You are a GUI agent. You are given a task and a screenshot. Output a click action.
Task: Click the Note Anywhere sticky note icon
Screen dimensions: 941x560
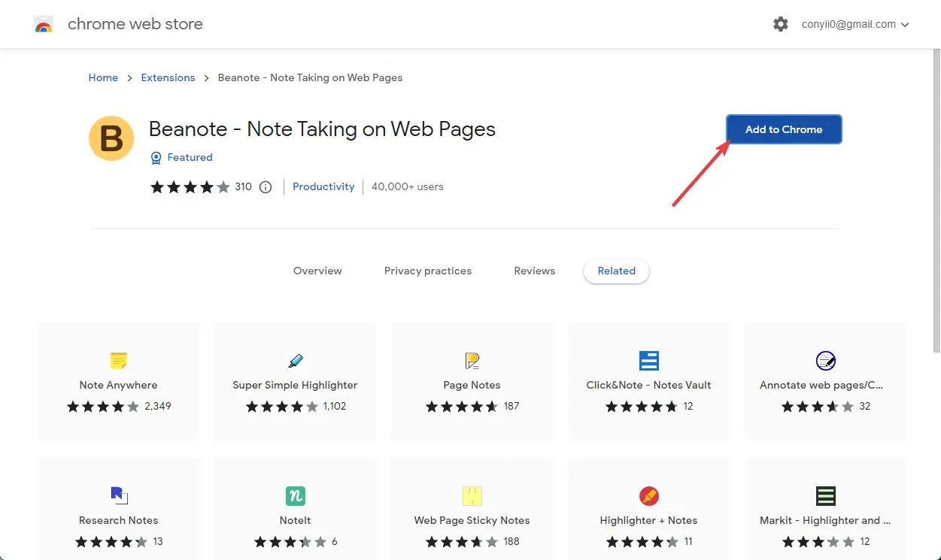point(119,360)
